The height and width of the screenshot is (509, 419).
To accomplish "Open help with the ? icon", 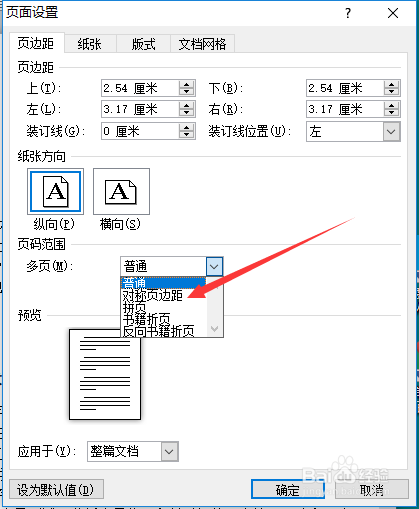I will 348,13.
